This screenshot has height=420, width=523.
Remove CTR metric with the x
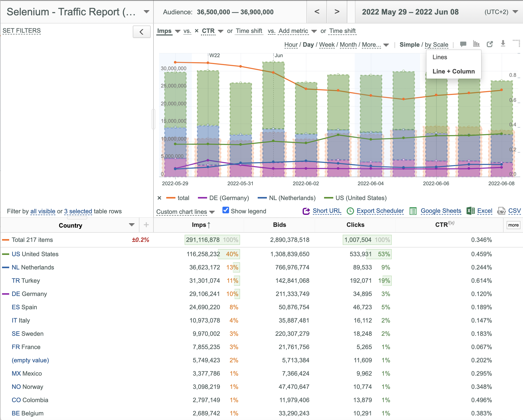pos(196,31)
